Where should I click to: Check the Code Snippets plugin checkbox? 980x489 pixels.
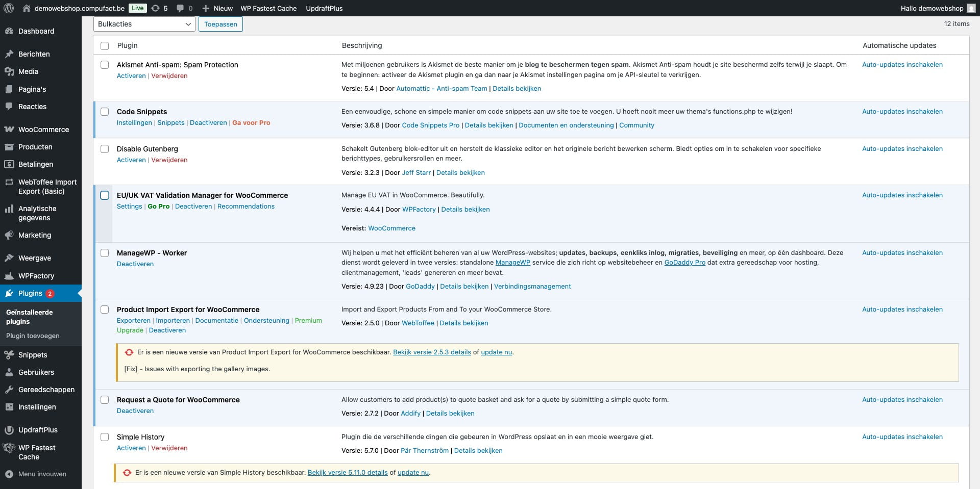tap(105, 112)
